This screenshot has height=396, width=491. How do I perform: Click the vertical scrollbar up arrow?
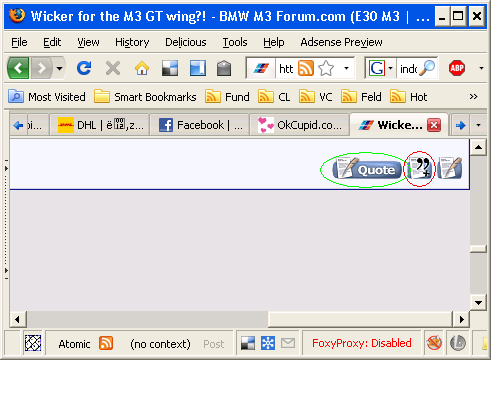coord(478,147)
